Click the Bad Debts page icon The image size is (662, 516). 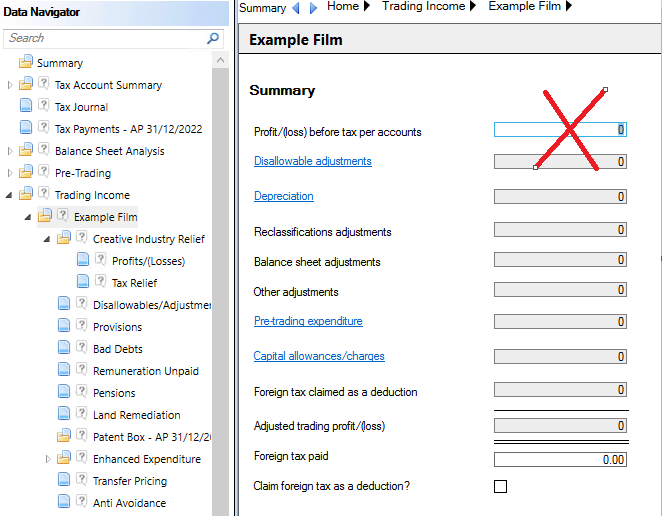click(64, 347)
